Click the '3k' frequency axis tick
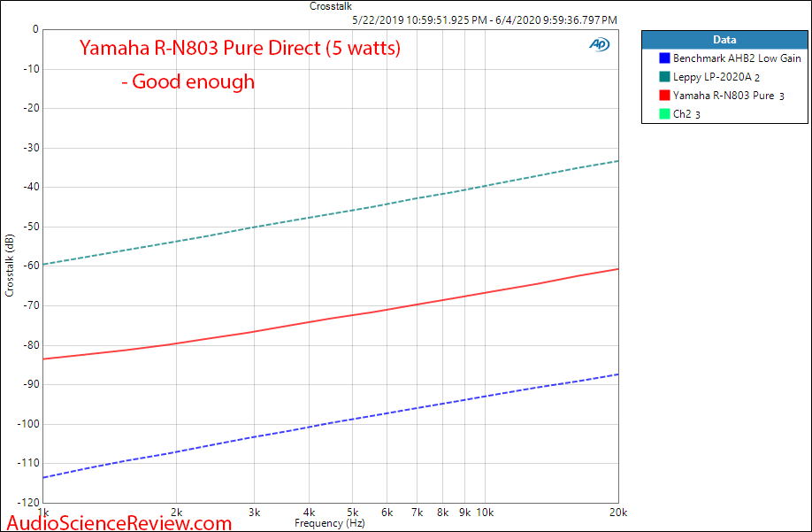 pyautogui.click(x=254, y=513)
